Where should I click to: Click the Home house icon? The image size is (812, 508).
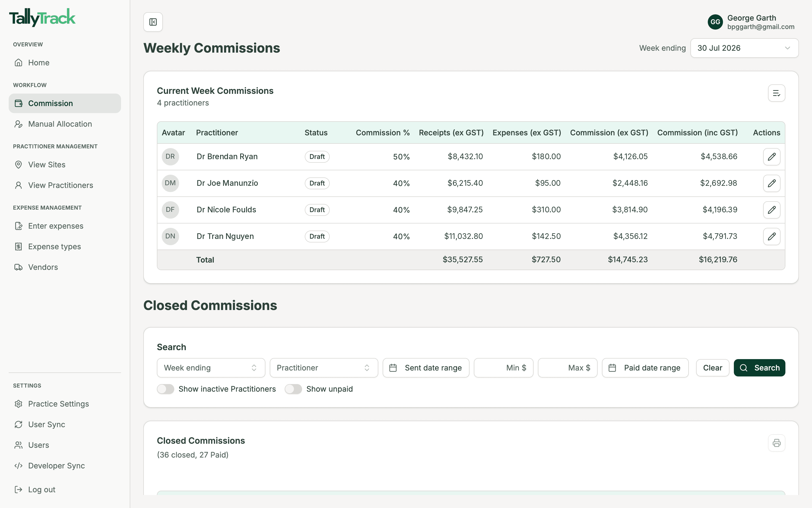[18, 62]
